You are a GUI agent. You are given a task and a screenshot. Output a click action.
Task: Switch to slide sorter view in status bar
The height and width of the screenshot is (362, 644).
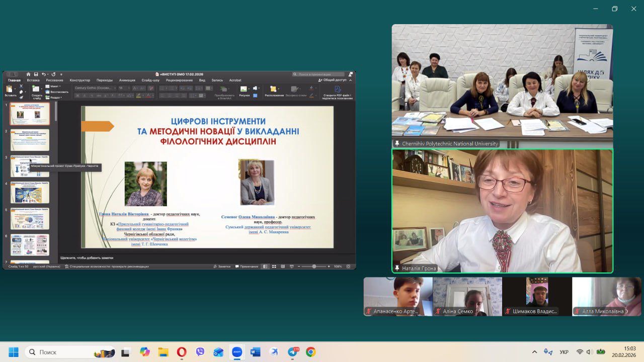(274, 266)
